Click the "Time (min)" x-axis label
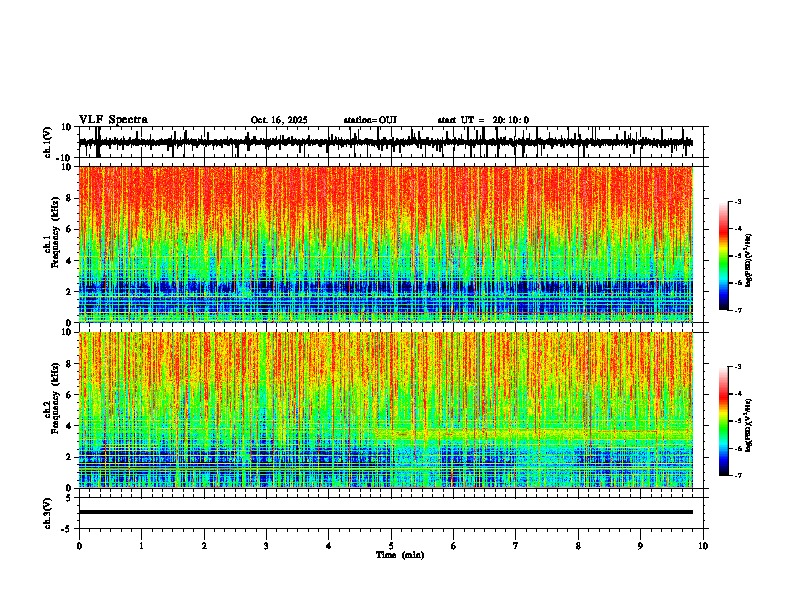792x612 pixels. (400, 555)
